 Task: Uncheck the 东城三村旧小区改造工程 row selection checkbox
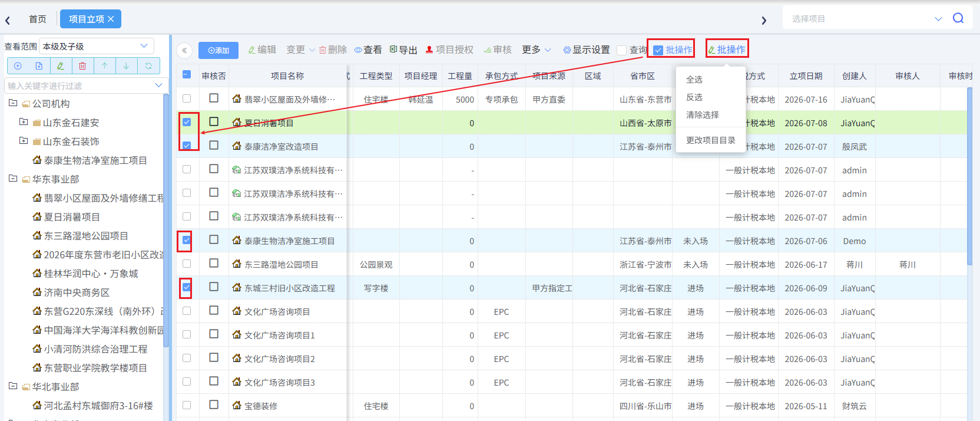pos(187,287)
